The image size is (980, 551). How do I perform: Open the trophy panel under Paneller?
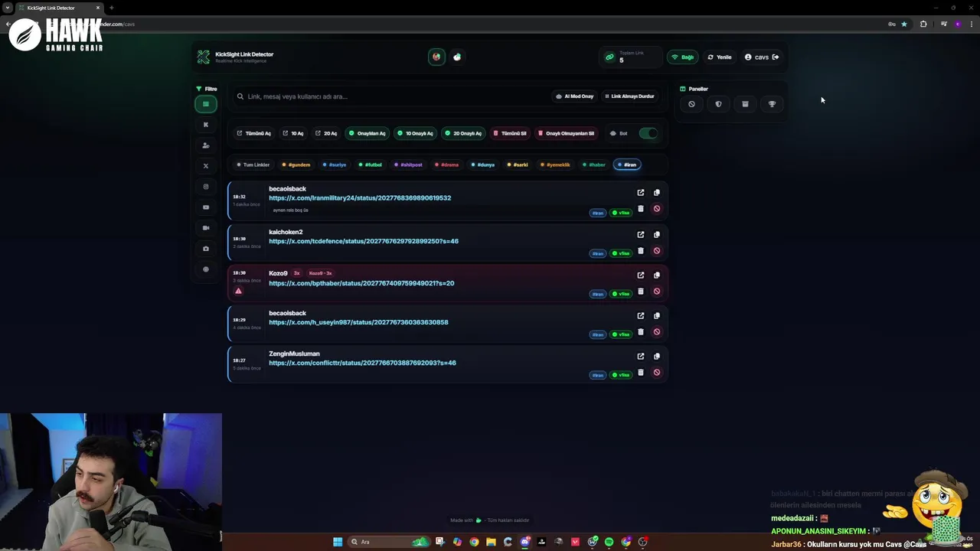772,104
